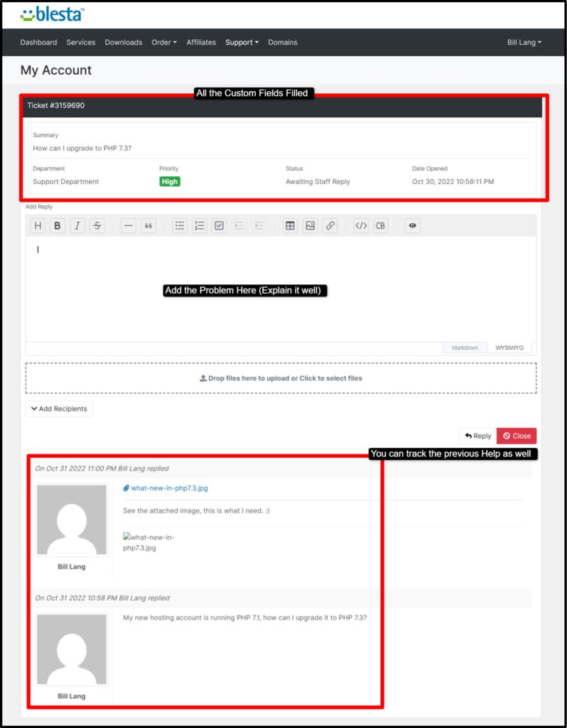Screen dimensions: 567x728
Task: Click Bill Lang avatar on 10:58 PM reply
Action: point(72,649)
